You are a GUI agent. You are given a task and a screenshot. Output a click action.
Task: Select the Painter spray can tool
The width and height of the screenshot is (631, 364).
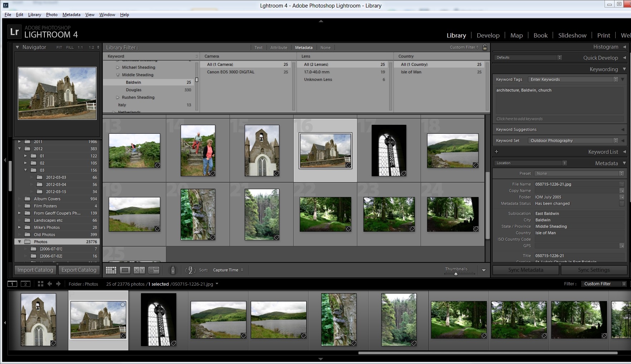[x=173, y=270]
